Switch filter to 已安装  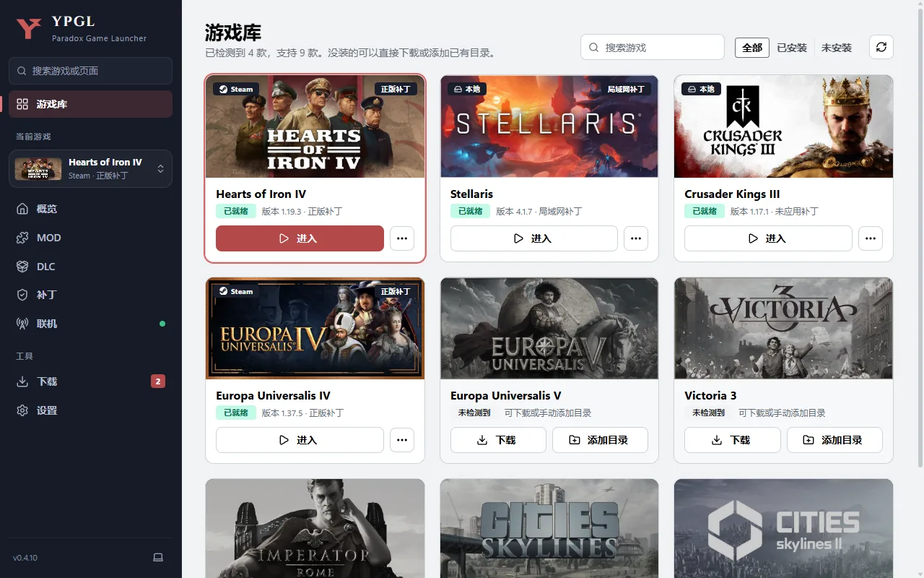792,48
